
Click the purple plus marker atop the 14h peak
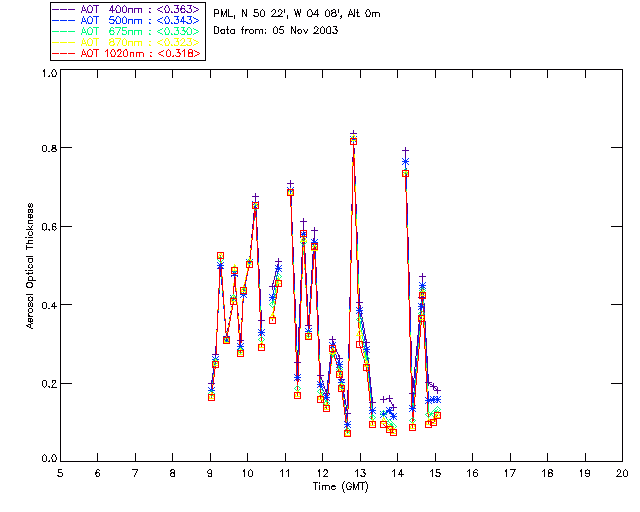pyautogui.click(x=405, y=151)
